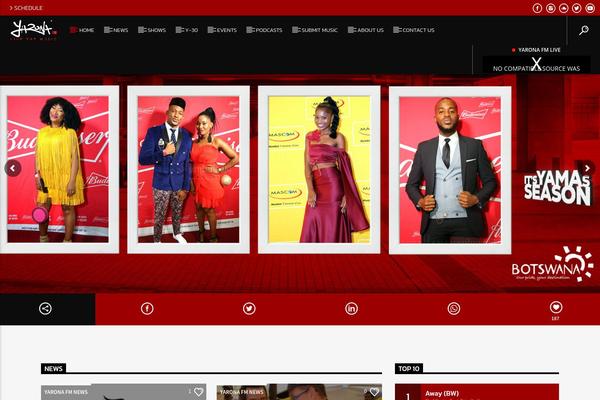The height and width of the screenshot is (400, 600).
Task: Open YouTube channel from top bar
Action: (x=590, y=8)
